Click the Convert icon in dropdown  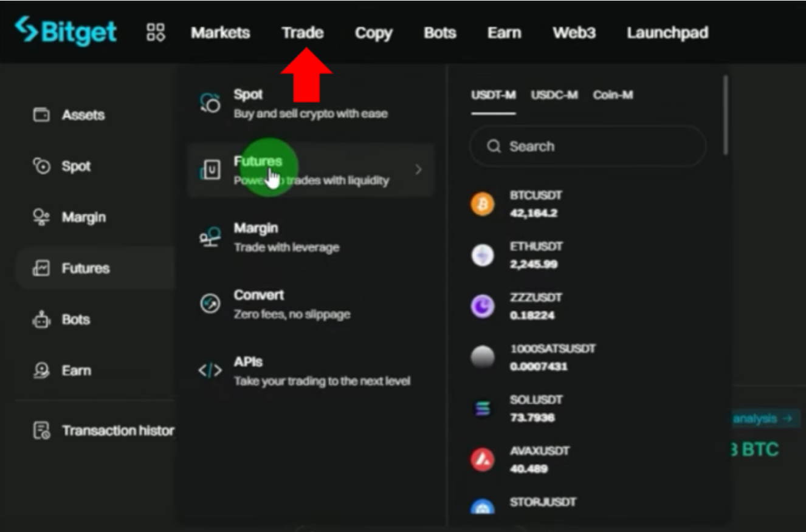pos(210,304)
